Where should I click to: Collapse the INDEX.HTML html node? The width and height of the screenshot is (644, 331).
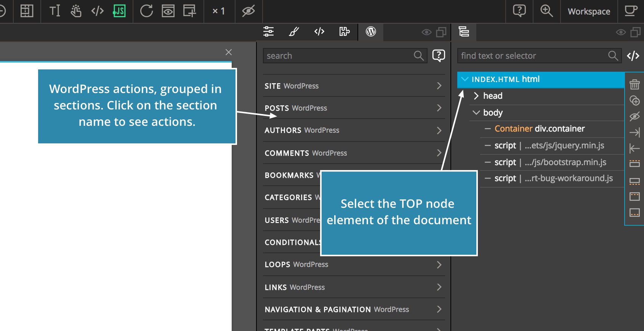[x=465, y=79]
